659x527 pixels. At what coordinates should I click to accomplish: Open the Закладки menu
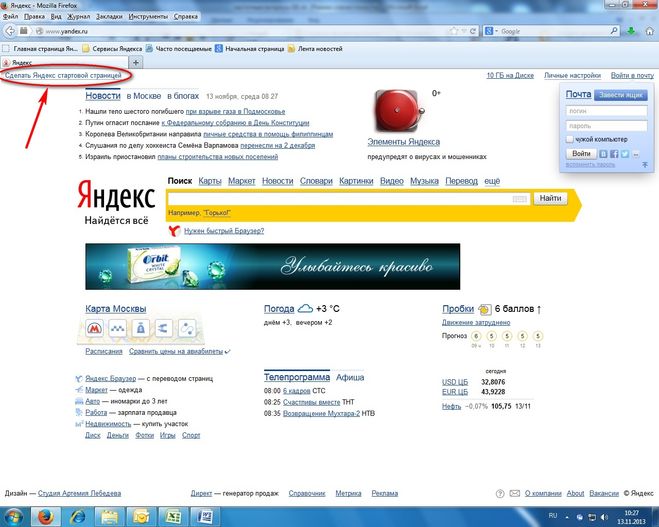coord(109,16)
